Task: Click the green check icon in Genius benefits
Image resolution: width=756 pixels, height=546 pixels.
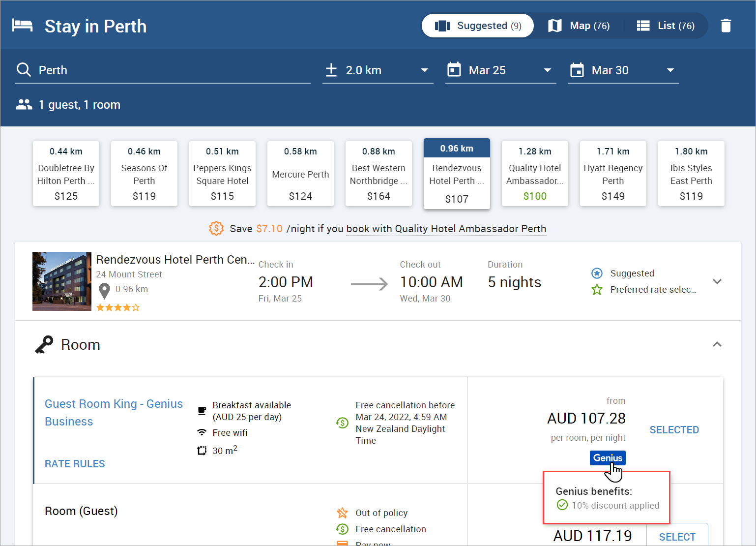Action: point(562,505)
